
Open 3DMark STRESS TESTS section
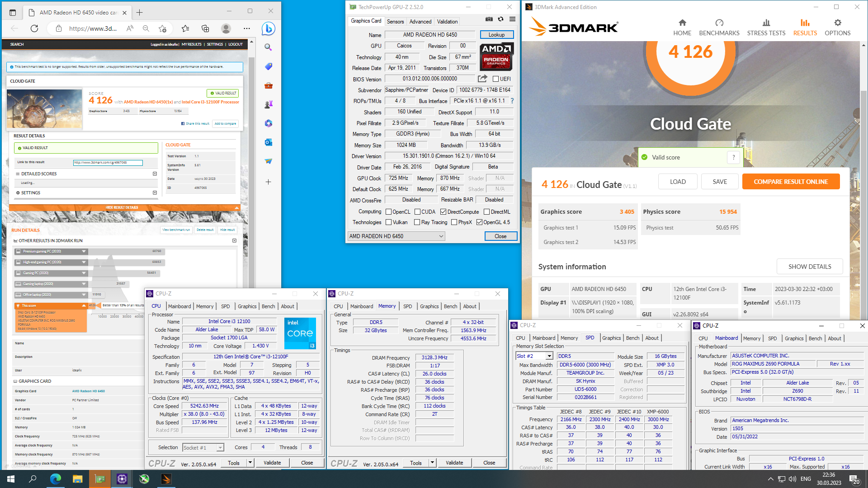(766, 28)
